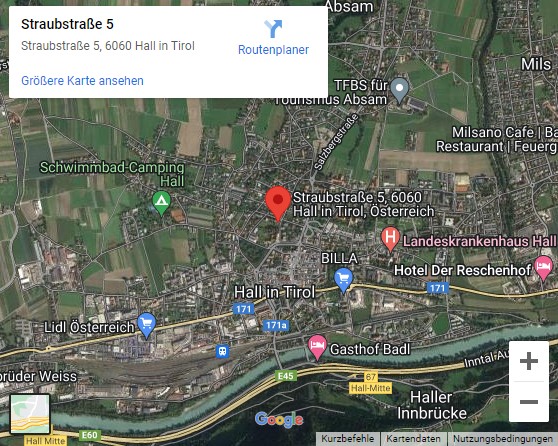The height and width of the screenshot is (446, 558).
Task: Open the Nutzungsbedingungen terms link
Action: (x=502, y=439)
